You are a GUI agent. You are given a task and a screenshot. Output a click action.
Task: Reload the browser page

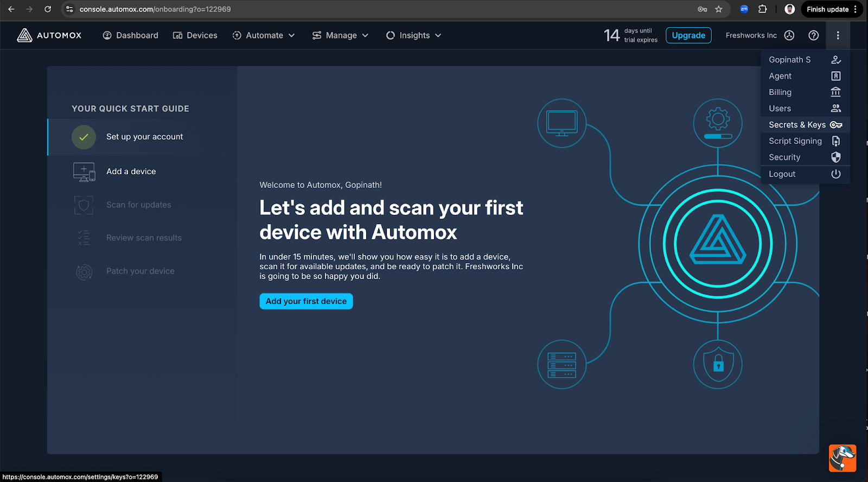(48, 9)
